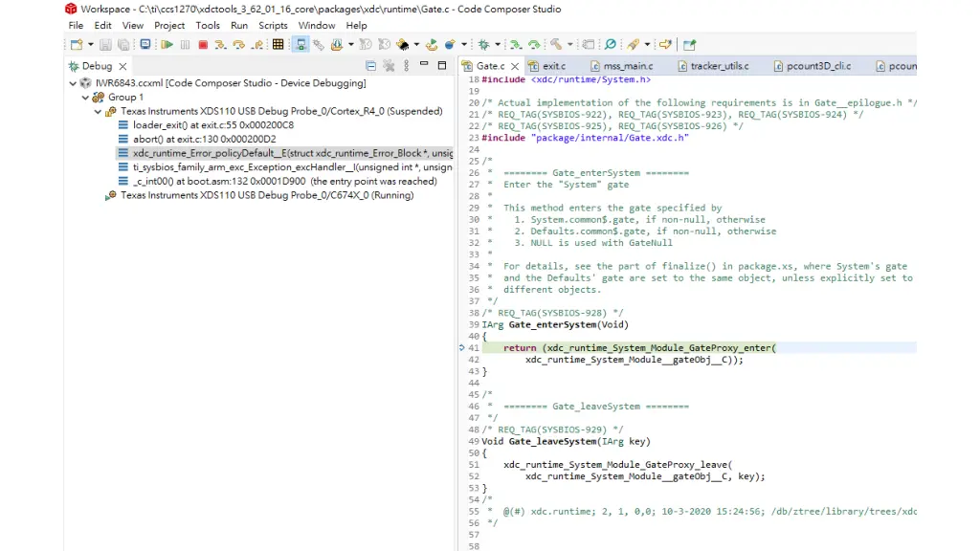Image resolution: width=980 pixels, height=551 pixels.
Task: Open the Tools menu
Action: pyautogui.click(x=208, y=25)
